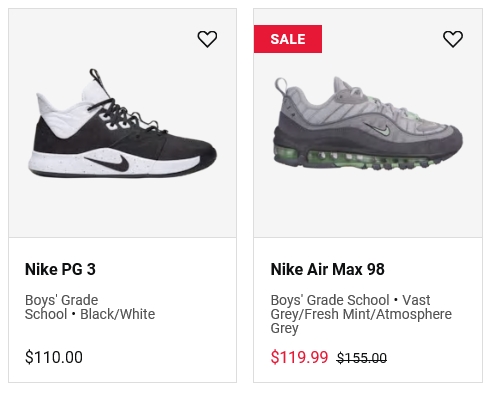The width and height of the screenshot is (496, 393).
Task: Favorite the Nike Air Max 98 heart icon
Action: click(x=453, y=39)
